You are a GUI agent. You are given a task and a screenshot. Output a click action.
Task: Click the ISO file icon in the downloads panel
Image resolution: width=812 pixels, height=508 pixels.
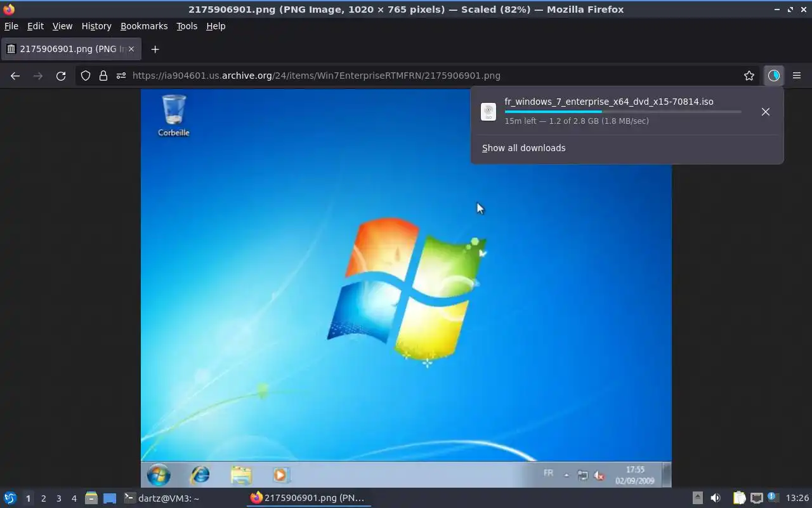pyautogui.click(x=488, y=112)
